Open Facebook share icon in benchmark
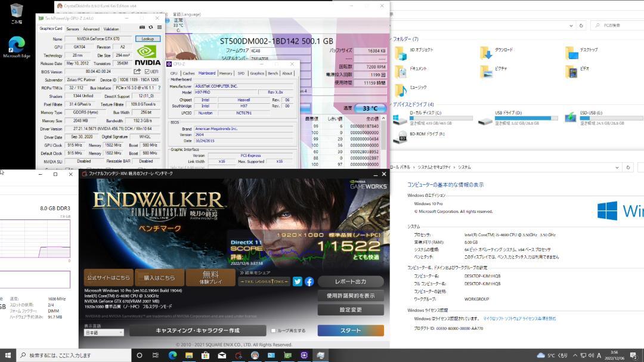The height and width of the screenshot is (362, 644). 309,281
